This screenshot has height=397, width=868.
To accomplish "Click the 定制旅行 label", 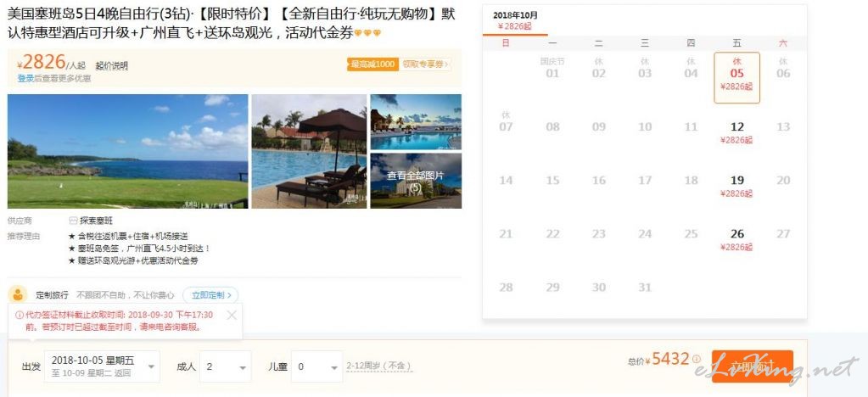I will [52, 295].
